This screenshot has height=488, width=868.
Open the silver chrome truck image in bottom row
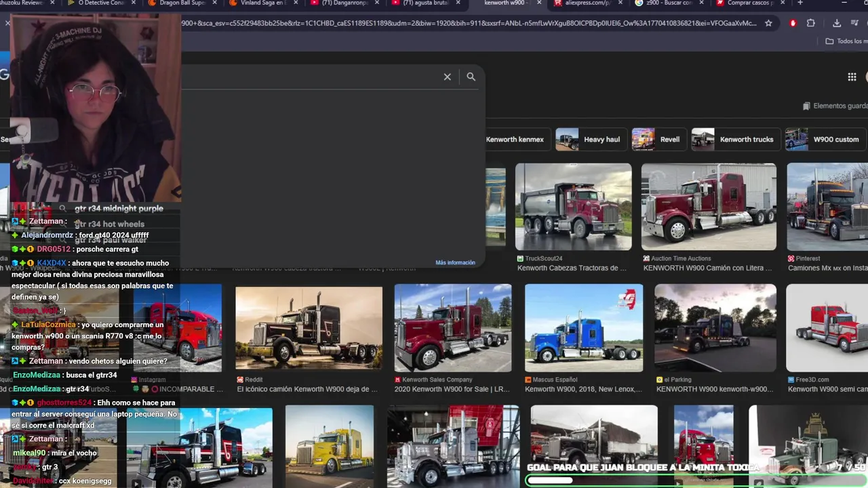[x=453, y=446]
